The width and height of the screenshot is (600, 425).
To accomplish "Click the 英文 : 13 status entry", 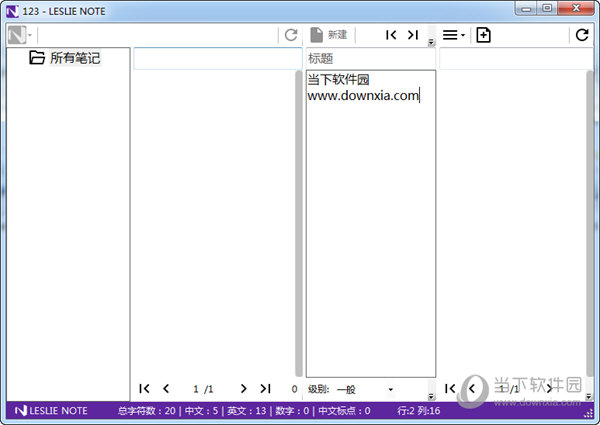I will pos(246,411).
